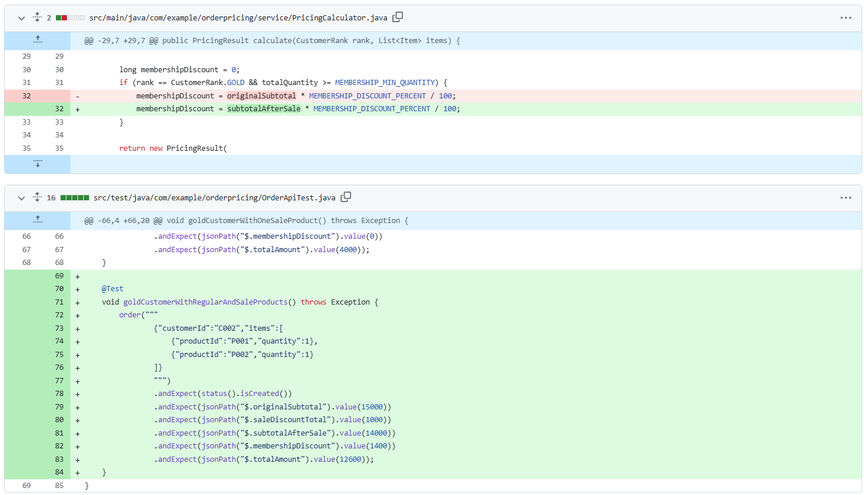The image size is (868, 495).
Task: Click the '$.originalSubtotal' value(15000) line
Action: click(x=272, y=407)
